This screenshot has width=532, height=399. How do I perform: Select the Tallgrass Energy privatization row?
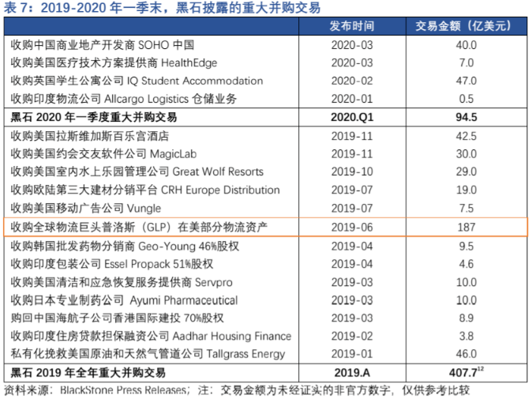148,354
